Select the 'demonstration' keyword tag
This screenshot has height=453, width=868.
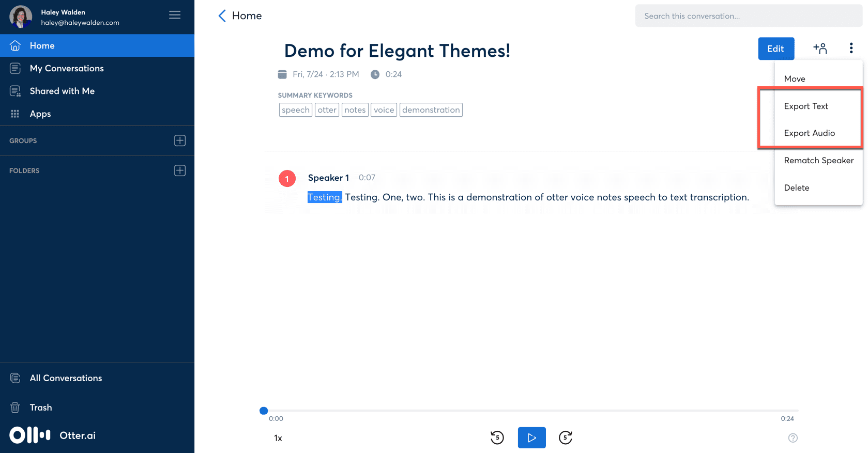pos(431,110)
